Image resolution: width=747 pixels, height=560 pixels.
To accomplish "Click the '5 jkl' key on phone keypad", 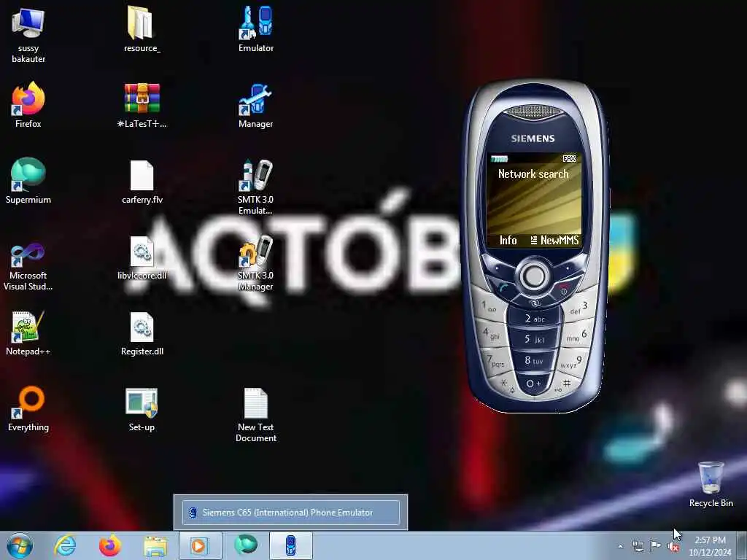I will click(534, 339).
